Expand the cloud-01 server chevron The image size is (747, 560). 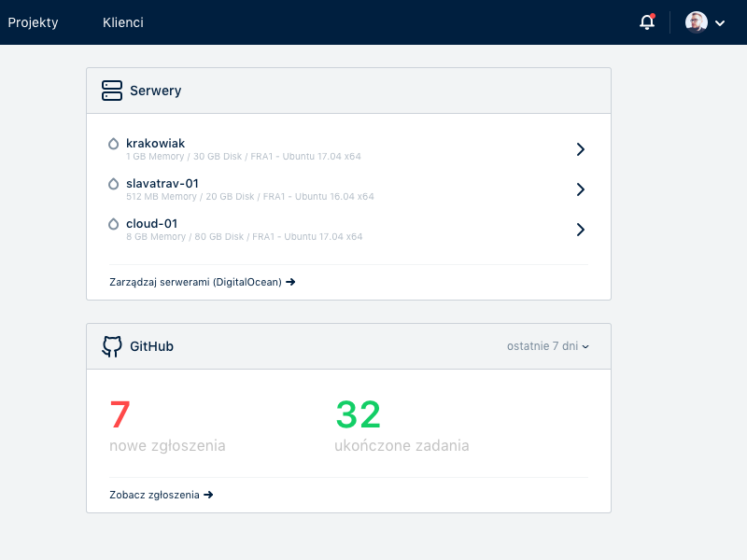pos(580,230)
